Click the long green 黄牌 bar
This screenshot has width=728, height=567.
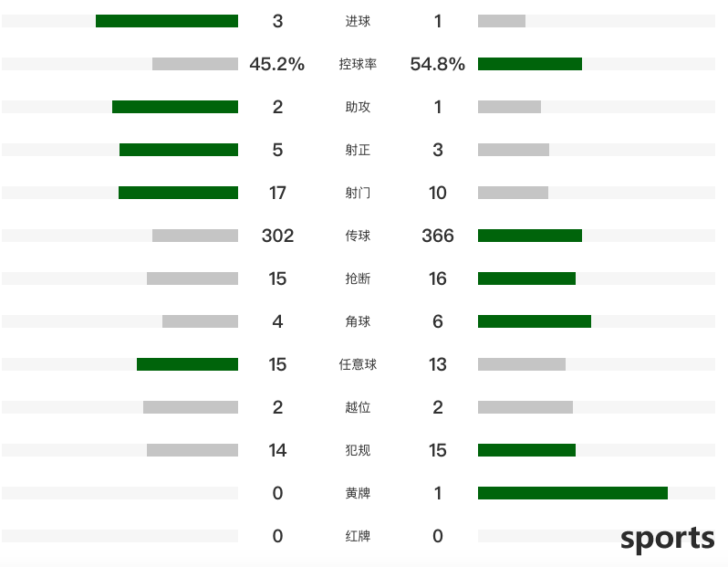tap(573, 493)
